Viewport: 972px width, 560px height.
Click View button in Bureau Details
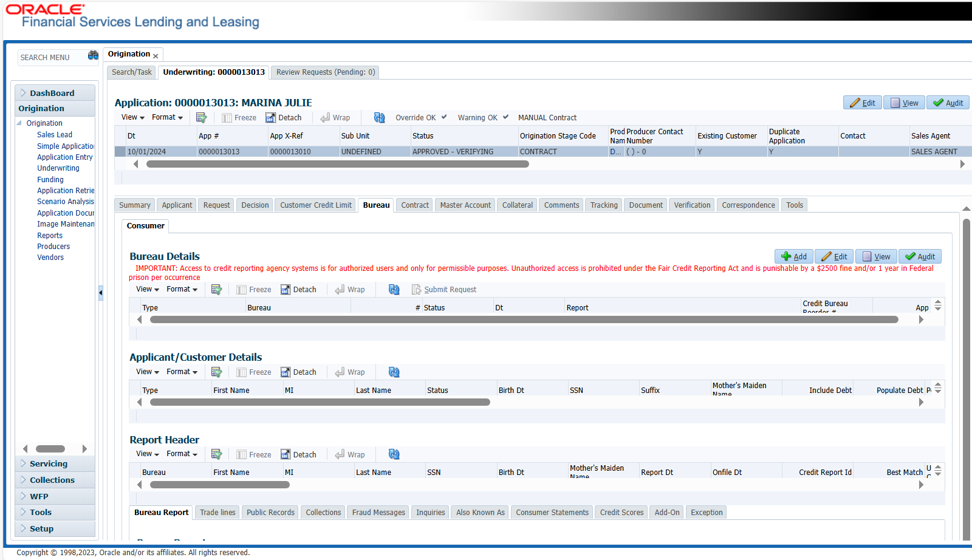pyautogui.click(x=877, y=256)
